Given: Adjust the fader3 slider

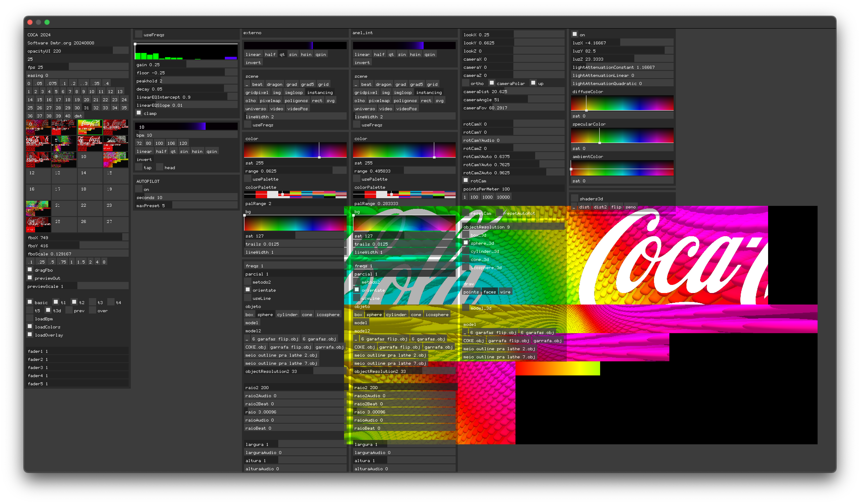Looking at the screenshot, I should (78, 367).
